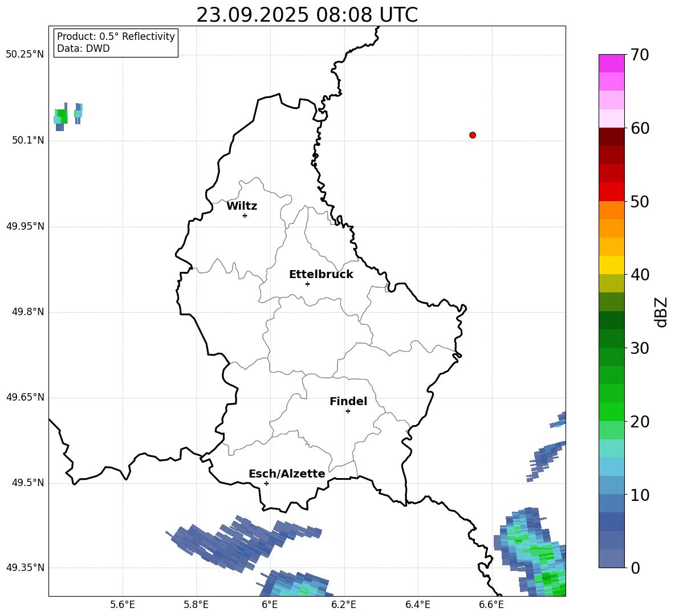Click the Product: 0.5° Reflectivity text
The image size is (675, 616).
[x=116, y=36]
